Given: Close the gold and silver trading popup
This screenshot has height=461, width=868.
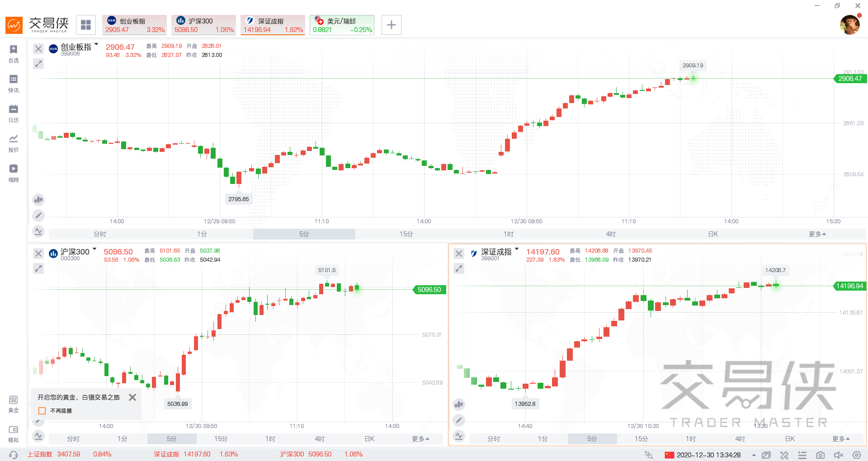Looking at the screenshot, I should 132,397.
